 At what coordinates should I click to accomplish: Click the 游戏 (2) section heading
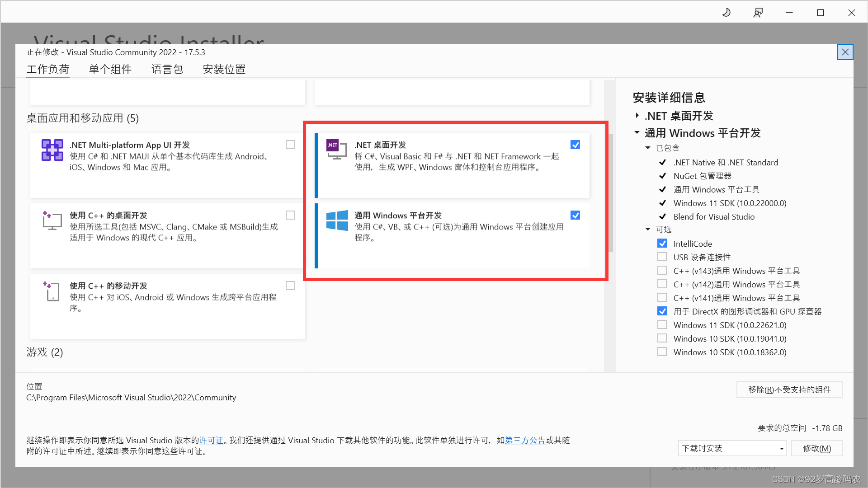[45, 352]
